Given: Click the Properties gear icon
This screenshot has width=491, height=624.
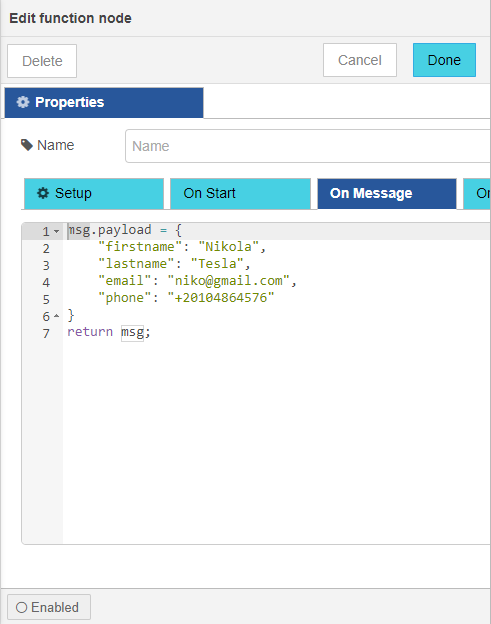Looking at the screenshot, I should tap(23, 102).
